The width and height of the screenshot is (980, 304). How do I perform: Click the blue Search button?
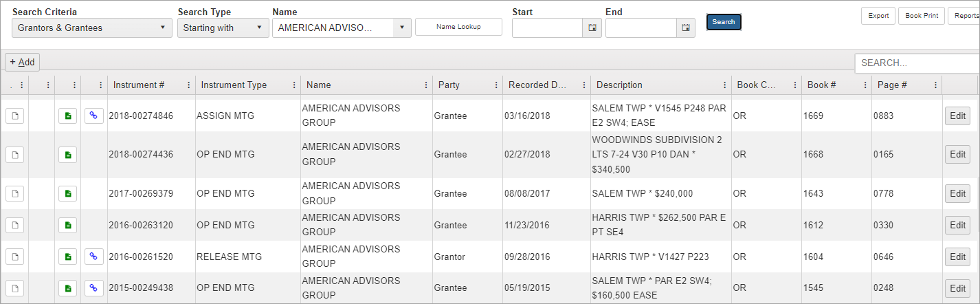pyautogui.click(x=724, y=22)
